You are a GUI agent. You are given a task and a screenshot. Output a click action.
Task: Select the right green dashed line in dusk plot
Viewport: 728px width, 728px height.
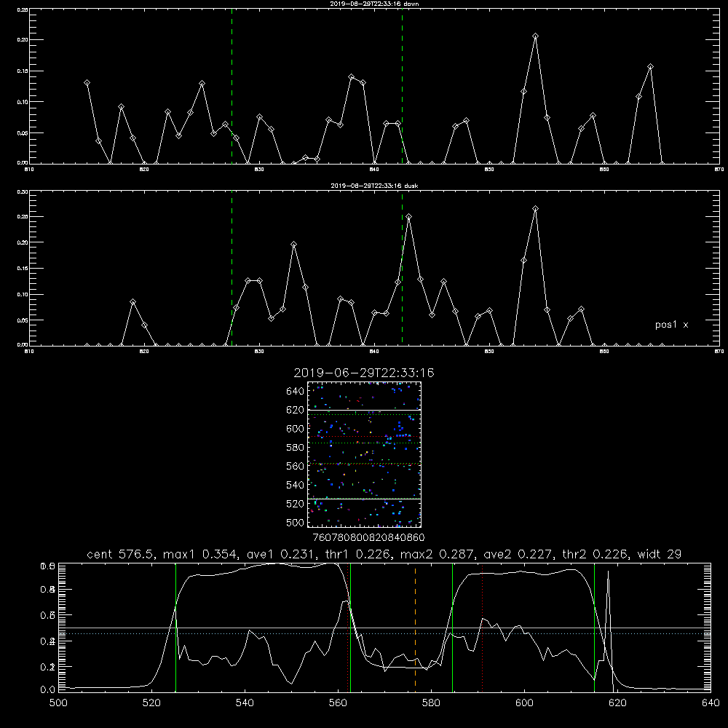click(402, 269)
